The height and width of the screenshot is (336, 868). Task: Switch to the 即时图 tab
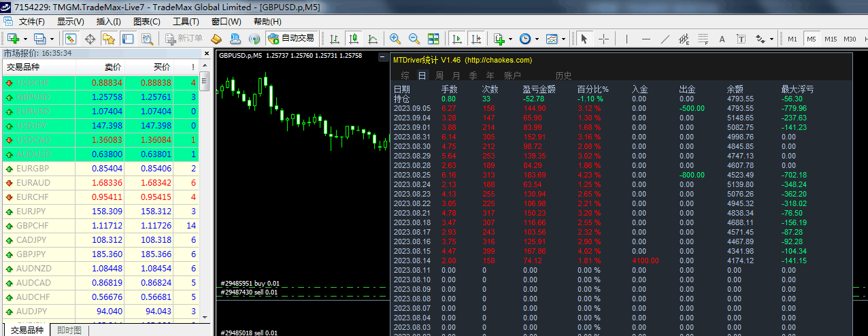click(x=69, y=330)
